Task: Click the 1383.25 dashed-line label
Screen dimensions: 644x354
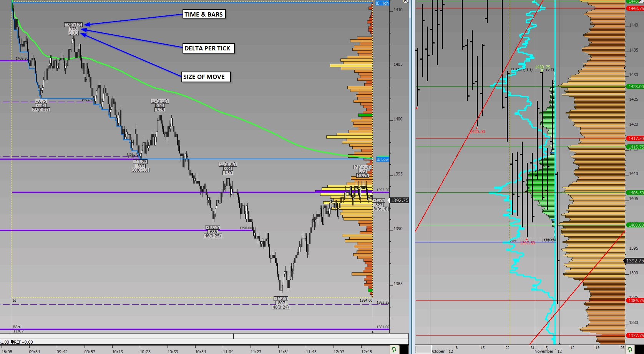Action: 383,302
